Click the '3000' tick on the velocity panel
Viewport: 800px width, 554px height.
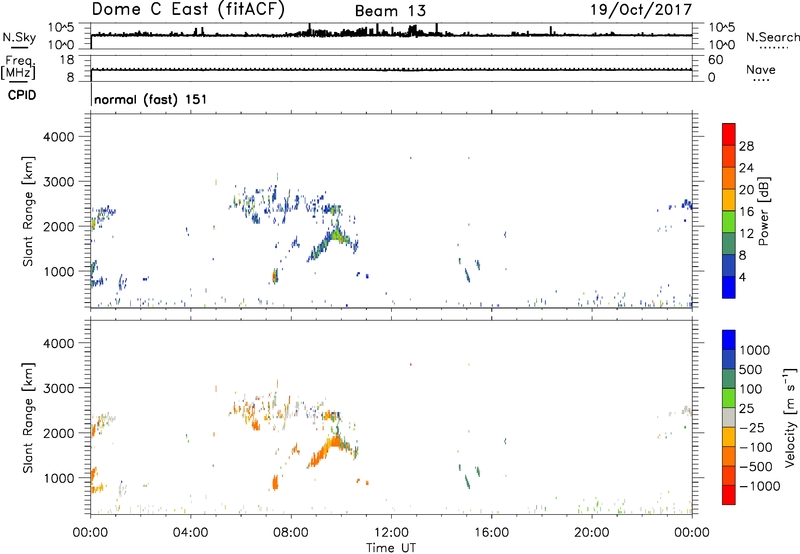tap(59, 388)
